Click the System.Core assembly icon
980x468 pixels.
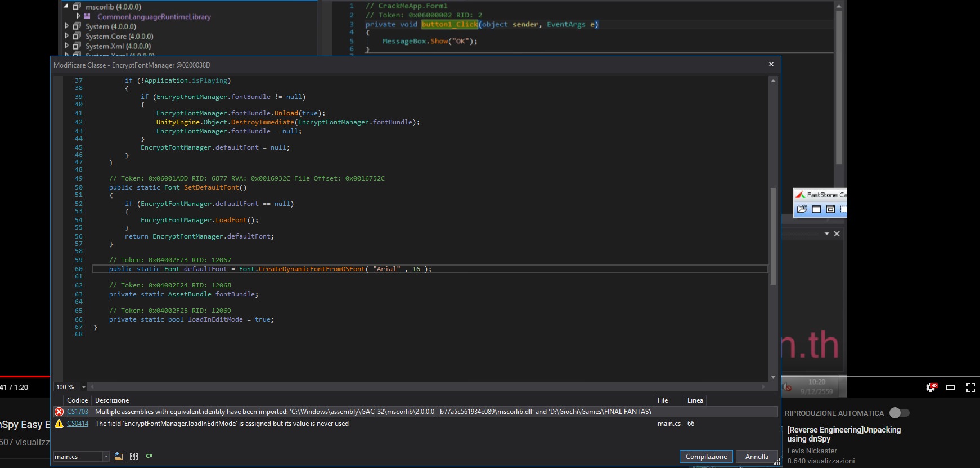pos(77,36)
